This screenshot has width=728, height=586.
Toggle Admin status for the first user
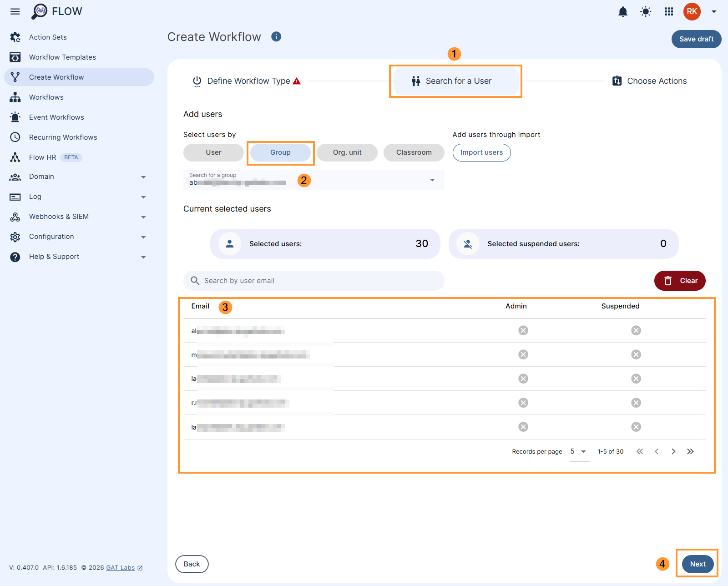(x=522, y=330)
